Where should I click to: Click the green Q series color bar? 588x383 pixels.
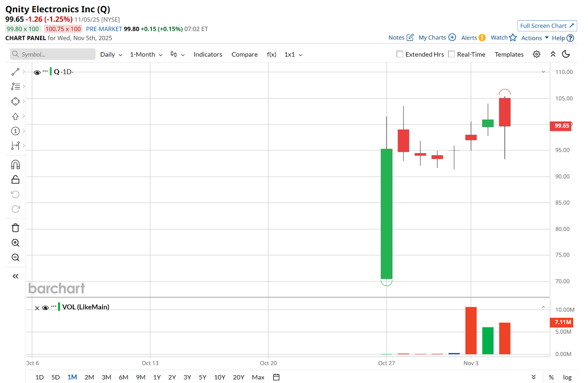tap(51, 72)
